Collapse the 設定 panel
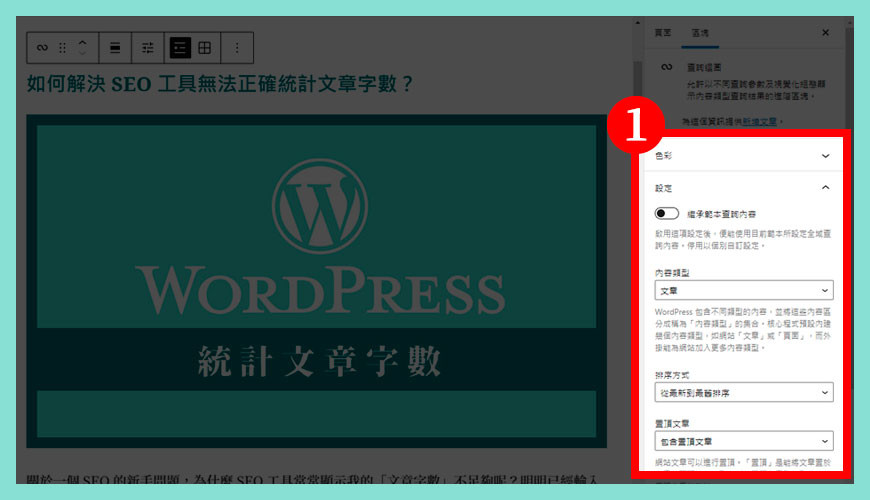The width and height of the screenshot is (870, 500). (x=742, y=188)
